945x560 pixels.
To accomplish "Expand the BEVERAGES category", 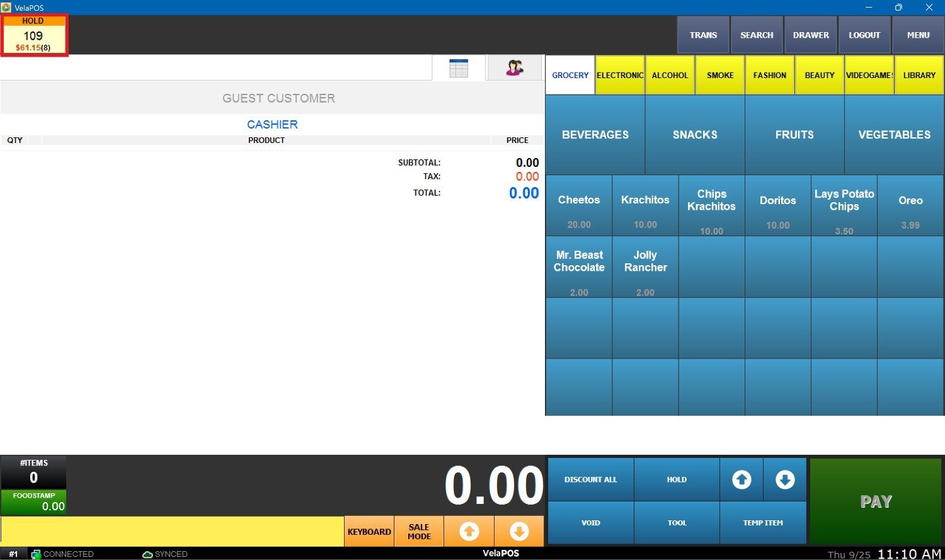I will [595, 135].
